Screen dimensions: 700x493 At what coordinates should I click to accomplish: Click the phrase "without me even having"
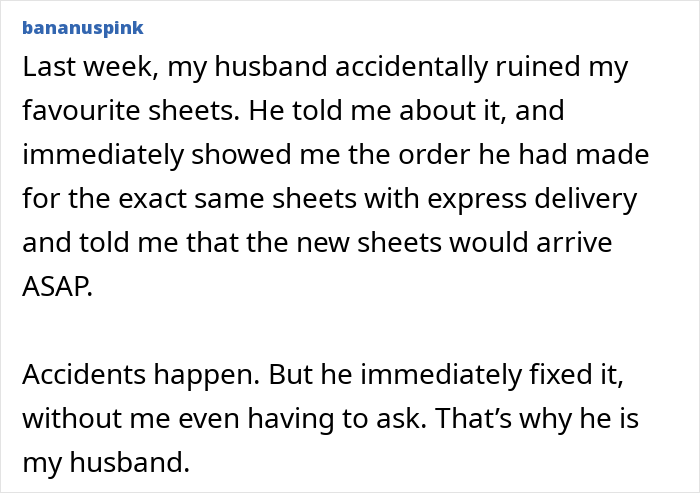pos(178,419)
